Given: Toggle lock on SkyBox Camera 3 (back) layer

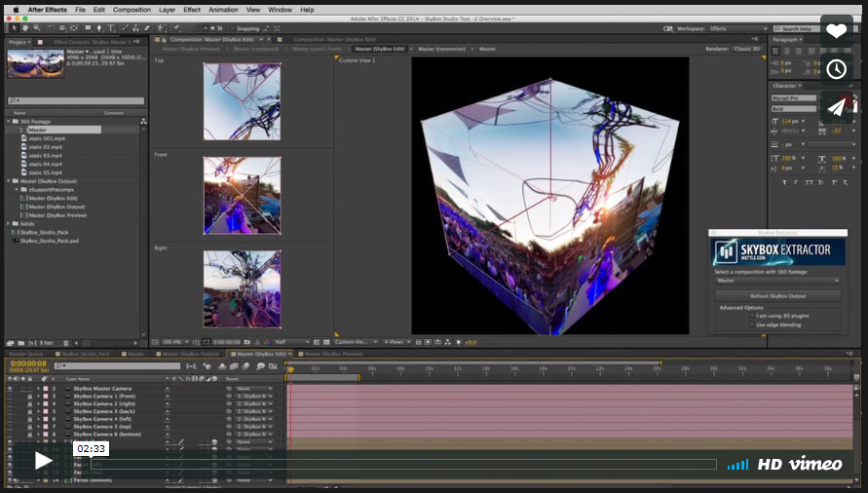Looking at the screenshot, I should [29, 411].
